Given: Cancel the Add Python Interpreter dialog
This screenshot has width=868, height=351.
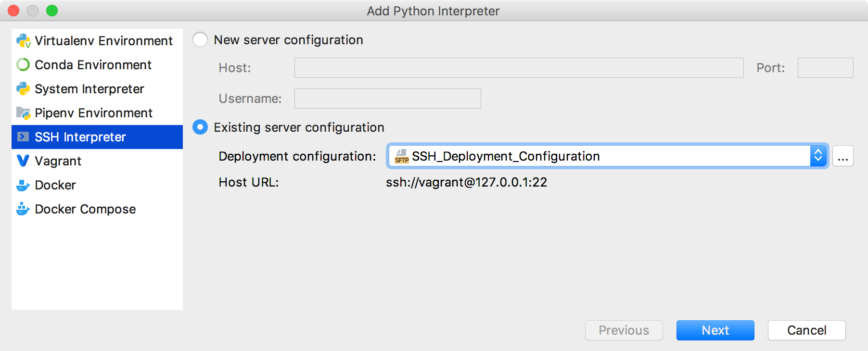Looking at the screenshot, I should tap(806, 330).
